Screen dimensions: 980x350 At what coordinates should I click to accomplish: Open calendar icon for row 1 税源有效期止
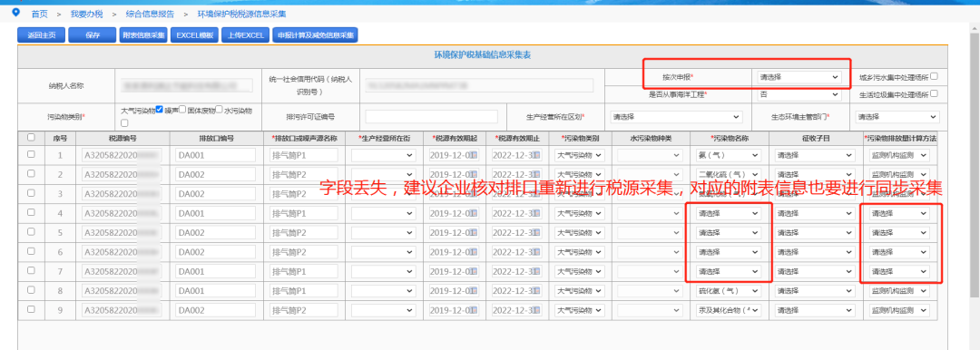click(537, 155)
